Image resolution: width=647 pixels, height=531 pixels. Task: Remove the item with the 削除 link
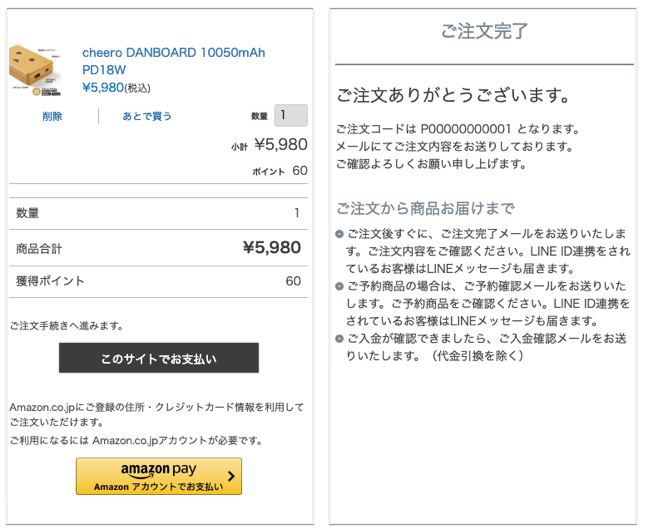click(52, 116)
